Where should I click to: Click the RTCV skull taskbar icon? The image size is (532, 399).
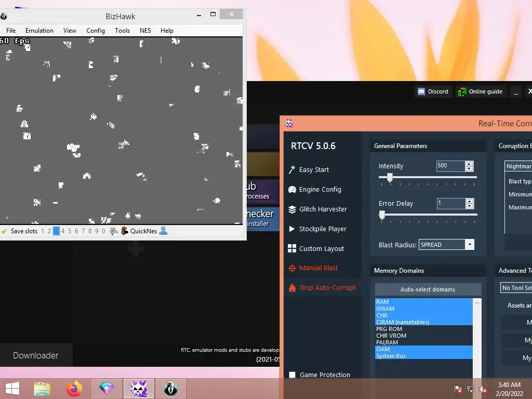[138, 389]
